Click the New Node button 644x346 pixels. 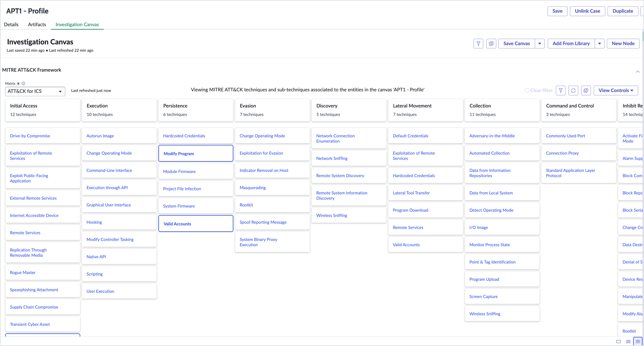coord(623,44)
